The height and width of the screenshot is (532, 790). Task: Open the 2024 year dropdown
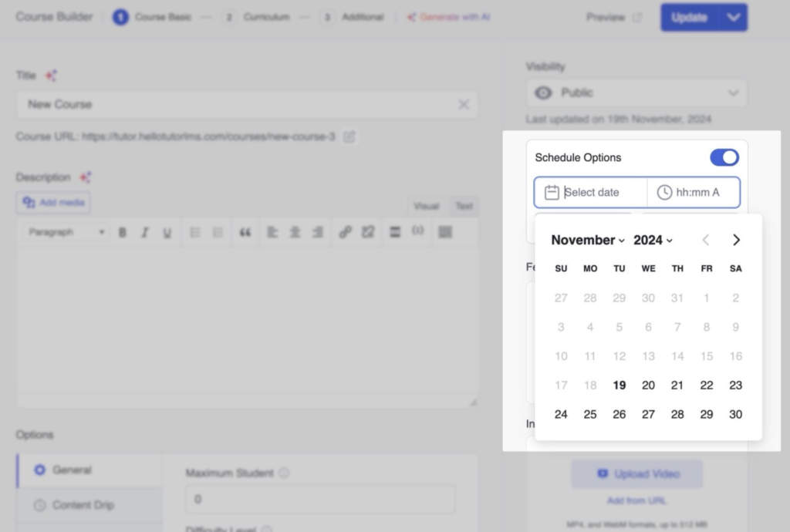[x=653, y=240]
